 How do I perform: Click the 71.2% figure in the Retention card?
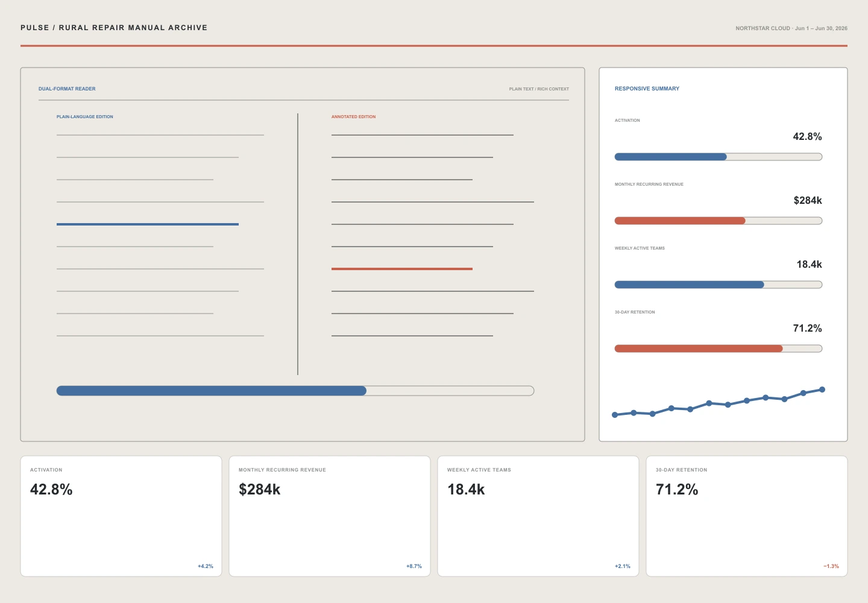coord(677,490)
